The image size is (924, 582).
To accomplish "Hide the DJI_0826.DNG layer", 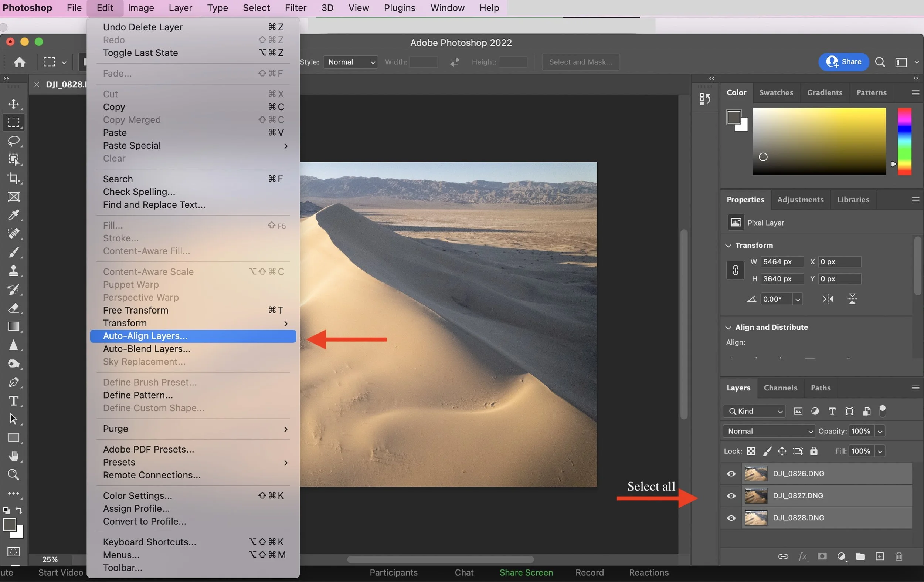I will pyautogui.click(x=731, y=473).
